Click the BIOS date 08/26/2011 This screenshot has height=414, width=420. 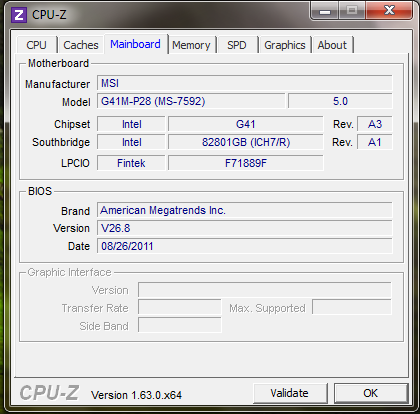point(245,246)
